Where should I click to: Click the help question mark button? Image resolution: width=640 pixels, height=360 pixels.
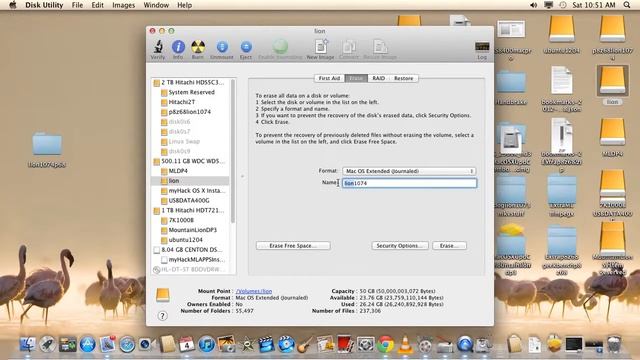tap(162, 316)
